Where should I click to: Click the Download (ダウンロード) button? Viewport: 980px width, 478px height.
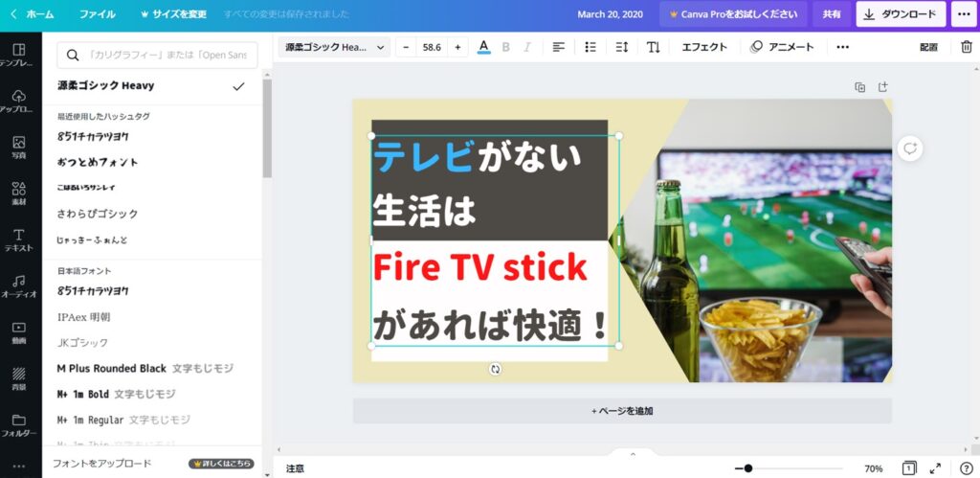(901, 13)
